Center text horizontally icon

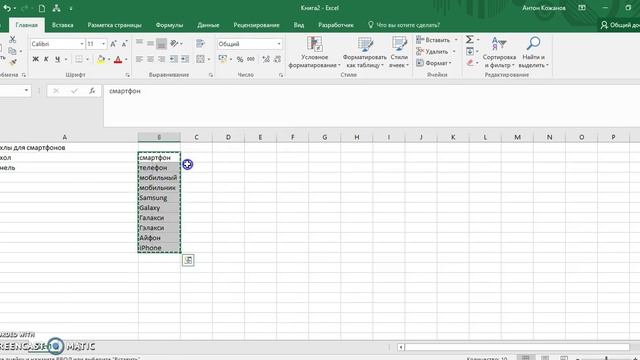coord(150,59)
